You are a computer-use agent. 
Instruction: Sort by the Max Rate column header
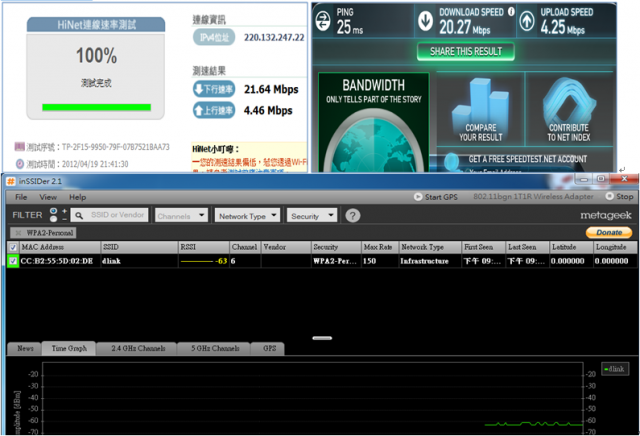tap(380, 247)
